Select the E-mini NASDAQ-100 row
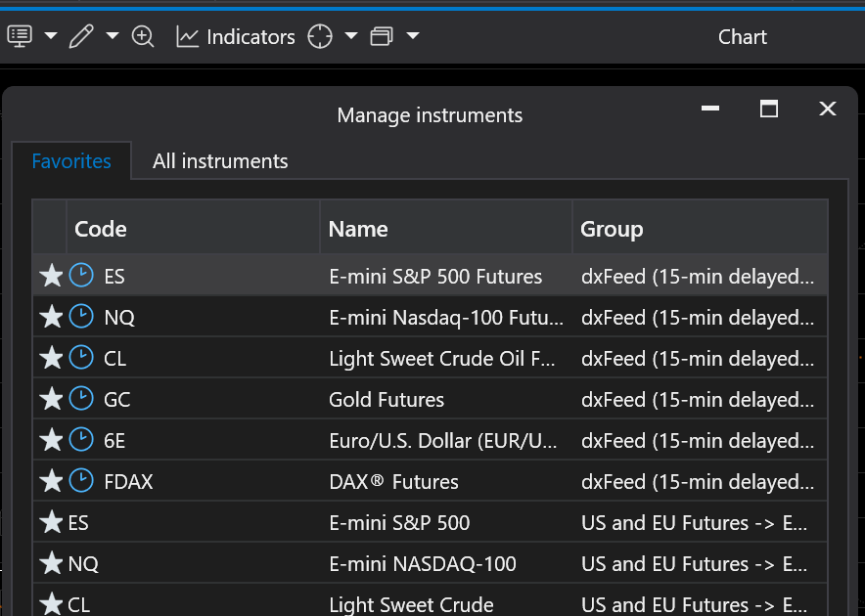 point(422,564)
